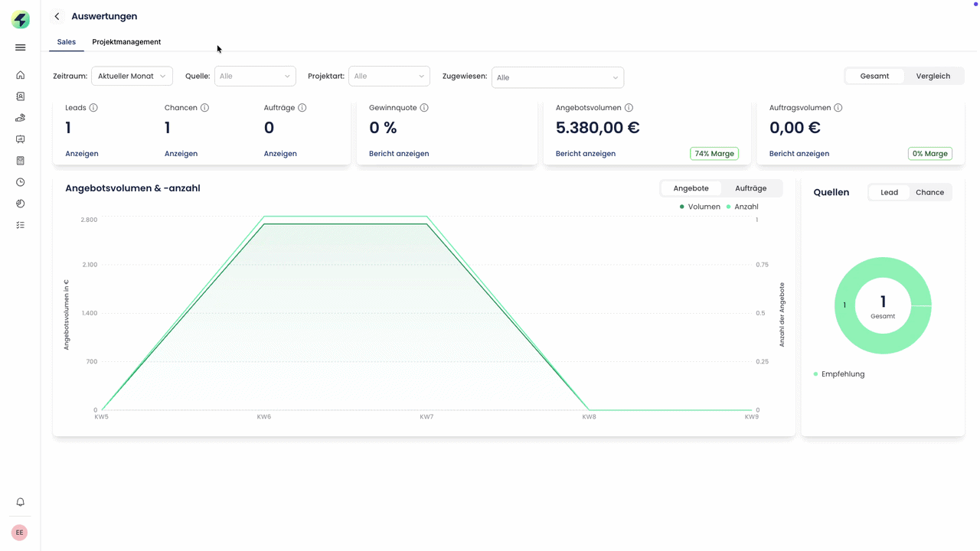
Task: Open the hamburger menu in the sidebar
Action: coord(21,47)
